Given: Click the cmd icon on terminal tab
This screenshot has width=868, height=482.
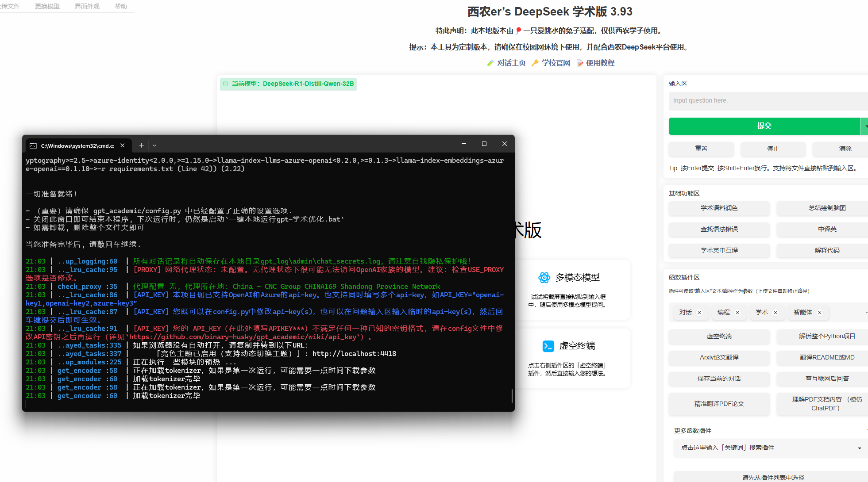Looking at the screenshot, I should click(x=33, y=145).
